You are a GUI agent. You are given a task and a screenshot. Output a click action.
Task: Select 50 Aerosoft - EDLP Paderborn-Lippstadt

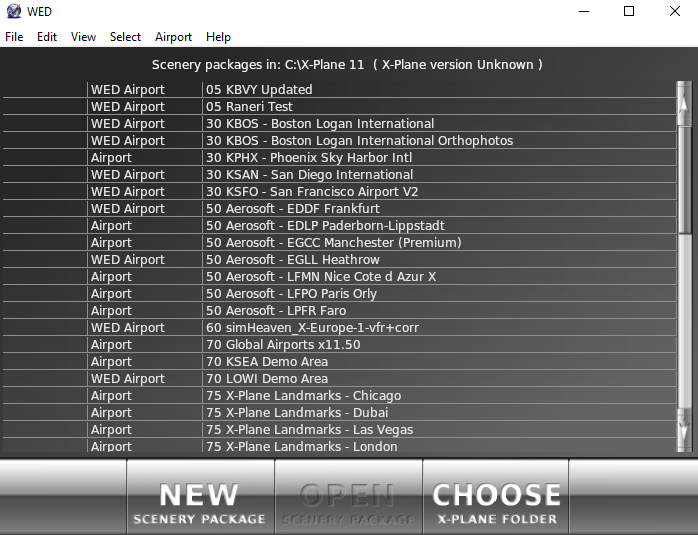tap(339, 226)
